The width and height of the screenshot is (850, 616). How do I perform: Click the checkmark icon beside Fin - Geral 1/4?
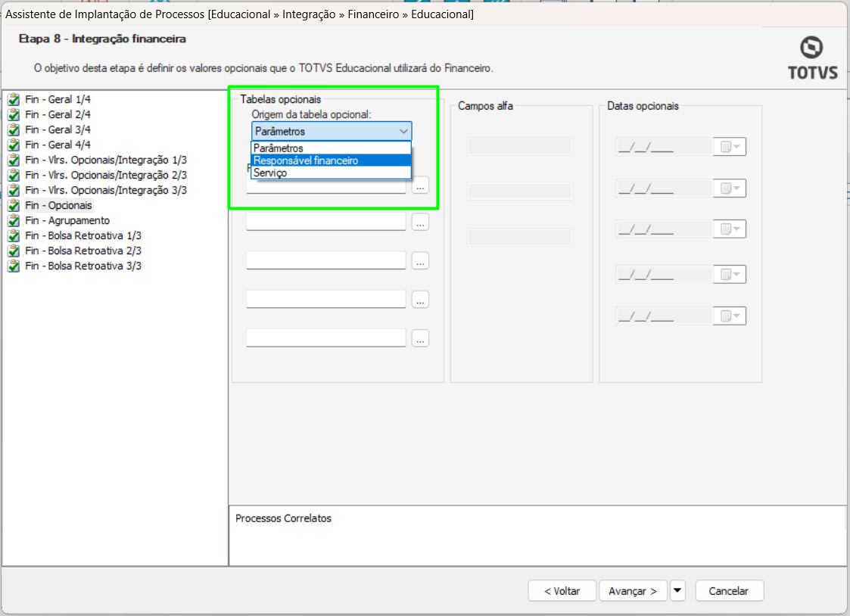(x=14, y=100)
